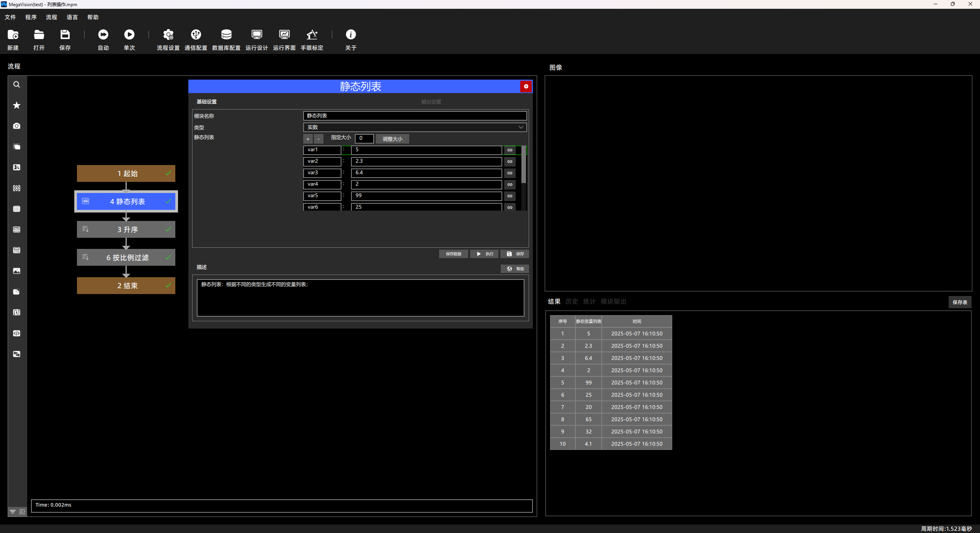Select the camera icon in sidebar
The width and height of the screenshot is (980, 533).
point(17,126)
